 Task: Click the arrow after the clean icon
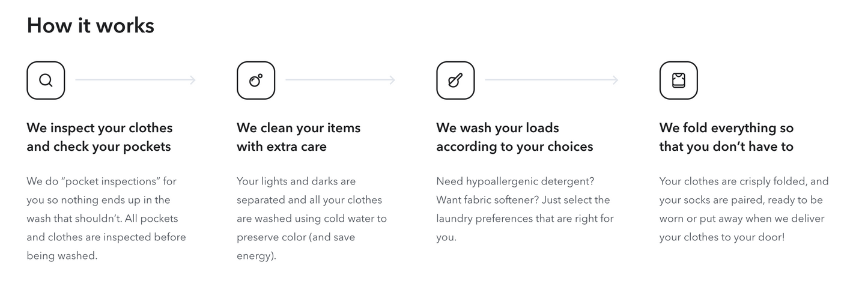click(x=340, y=80)
